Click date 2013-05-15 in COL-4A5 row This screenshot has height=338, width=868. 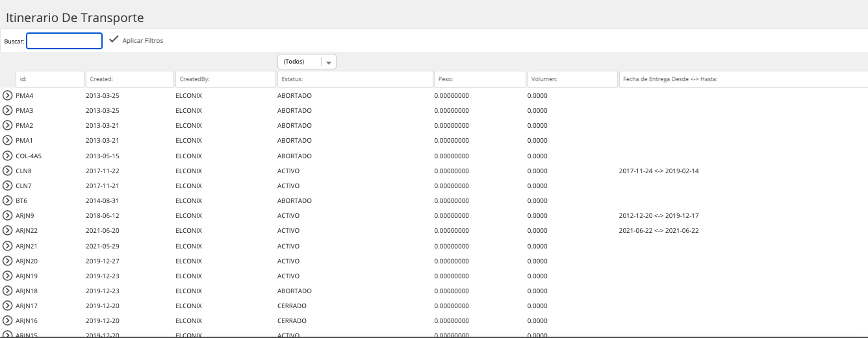[101, 156]
